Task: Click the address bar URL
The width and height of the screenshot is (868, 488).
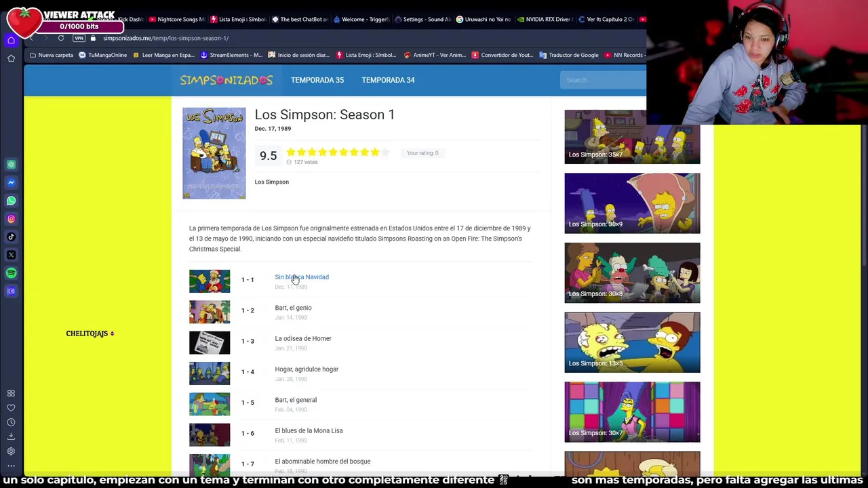Action: [x=165, y=38]
